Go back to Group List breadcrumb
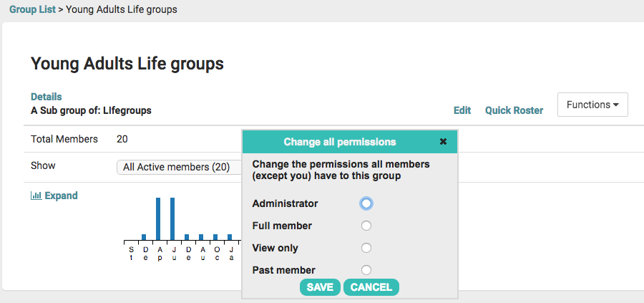The width and height of the screenshot is (644, 303). 32,9
